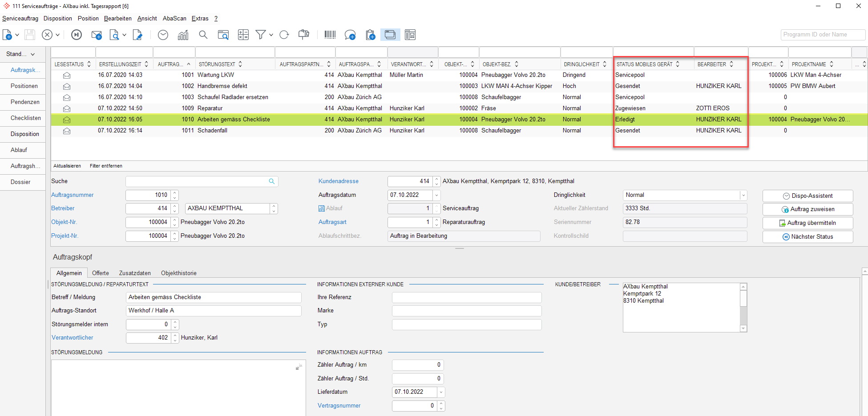Click the clipboard with plus icon
The height and width of the screenshot is (416, 868).
tap(370, 35)
